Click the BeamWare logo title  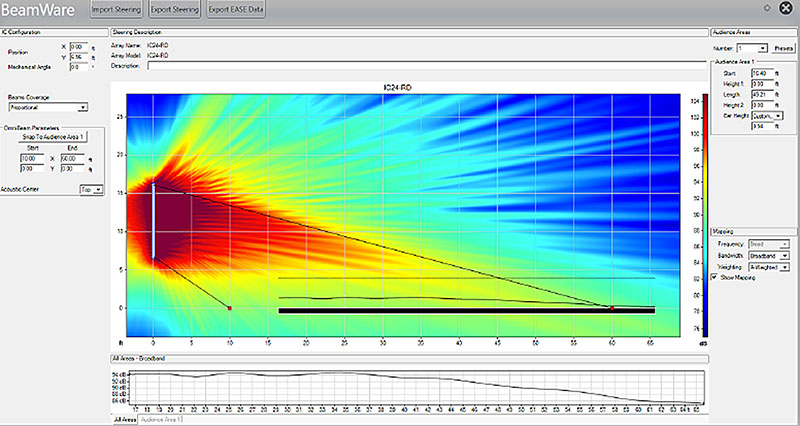[38, 10]
